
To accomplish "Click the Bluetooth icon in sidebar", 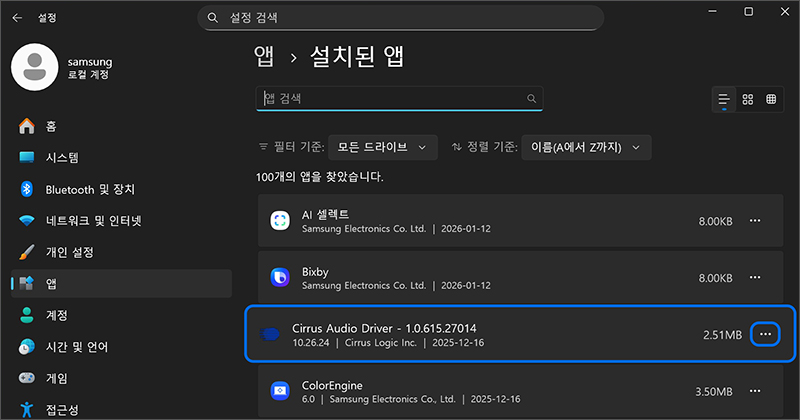I will coord(27,189).
